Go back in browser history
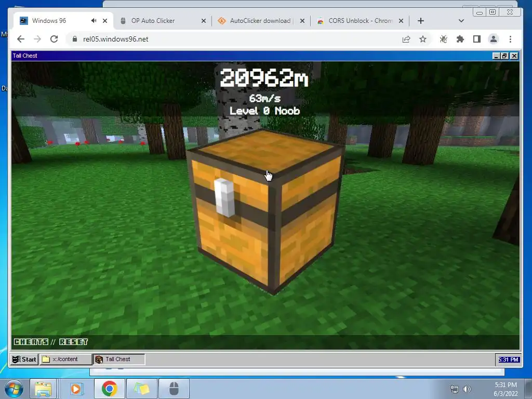Viewport: 532px width, 399px height. pyautogui.click(x=21, y=39)
